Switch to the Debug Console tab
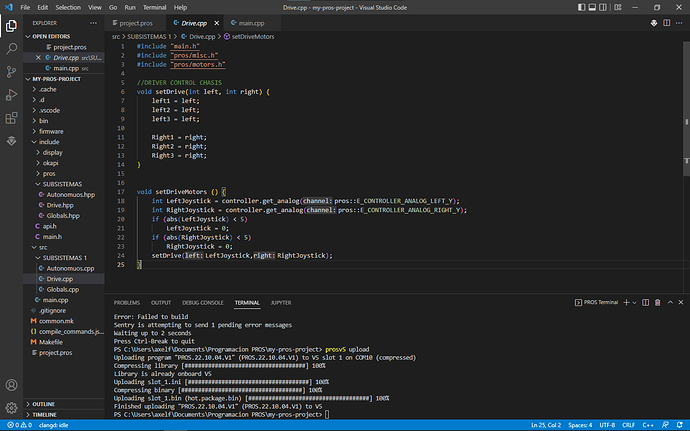Screen dimensions: 690x431 (203, 303)
